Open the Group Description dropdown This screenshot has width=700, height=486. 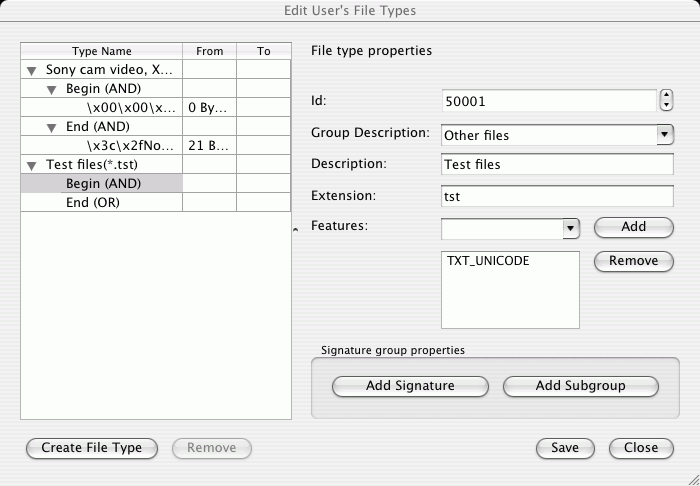[665, 134]
